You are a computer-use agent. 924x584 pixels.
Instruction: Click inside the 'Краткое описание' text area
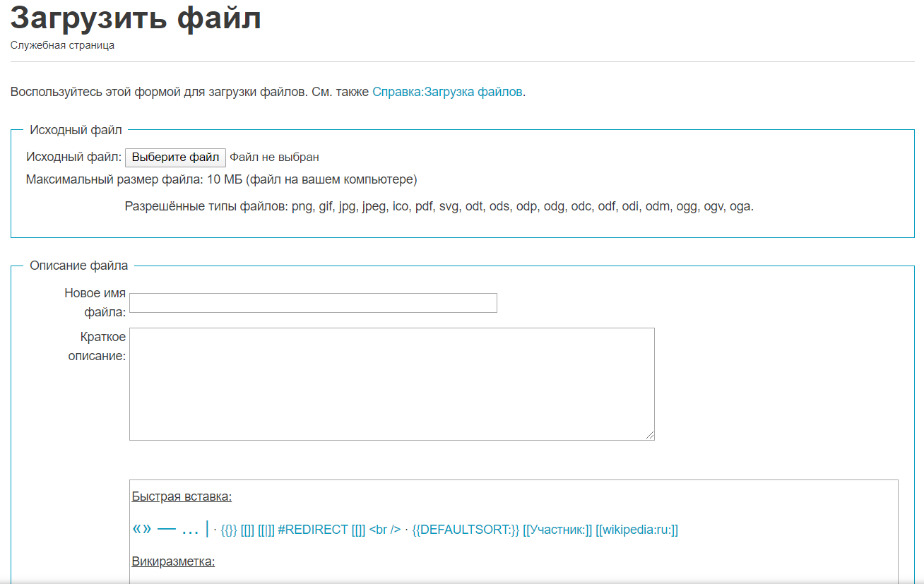[x=392, y=384]
